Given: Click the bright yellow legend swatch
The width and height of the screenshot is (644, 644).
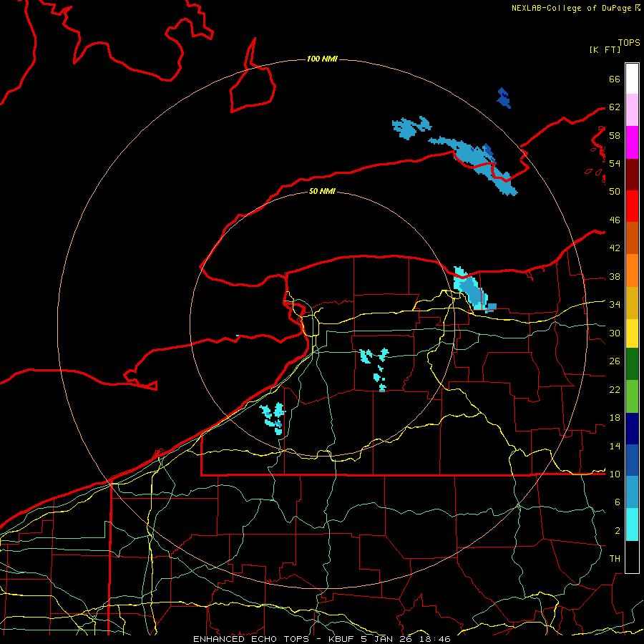Looking at the screenshot, I should tap(632, 333).
